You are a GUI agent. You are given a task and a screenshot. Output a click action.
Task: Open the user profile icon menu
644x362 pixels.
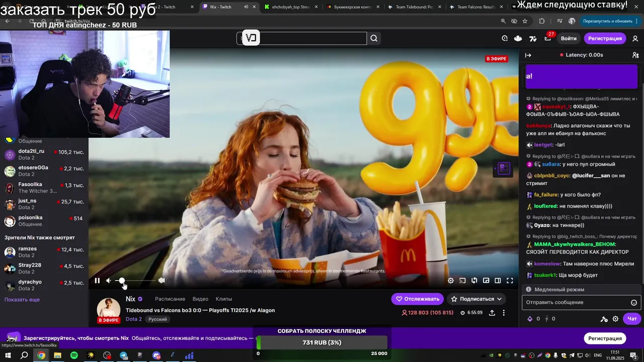tap(635, 38)
